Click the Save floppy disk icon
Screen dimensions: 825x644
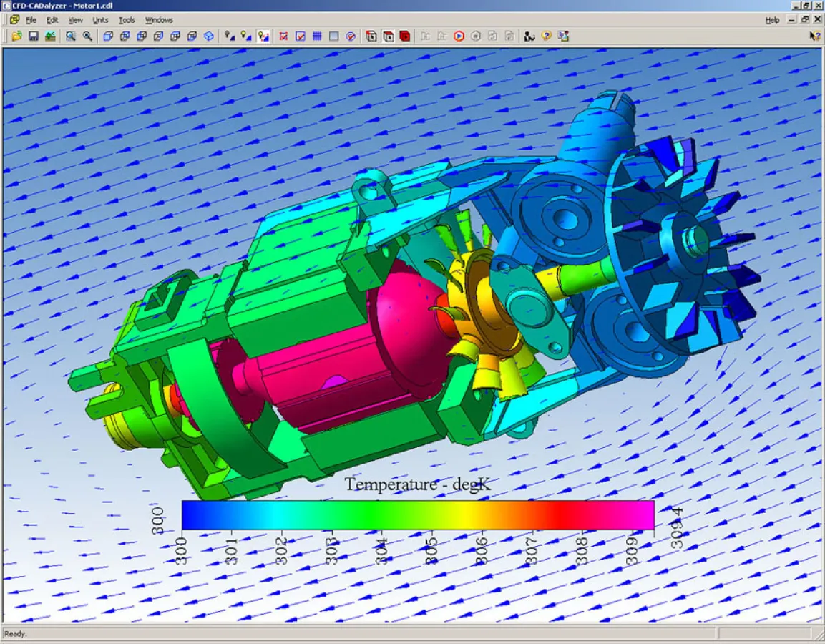coord(33,36)
